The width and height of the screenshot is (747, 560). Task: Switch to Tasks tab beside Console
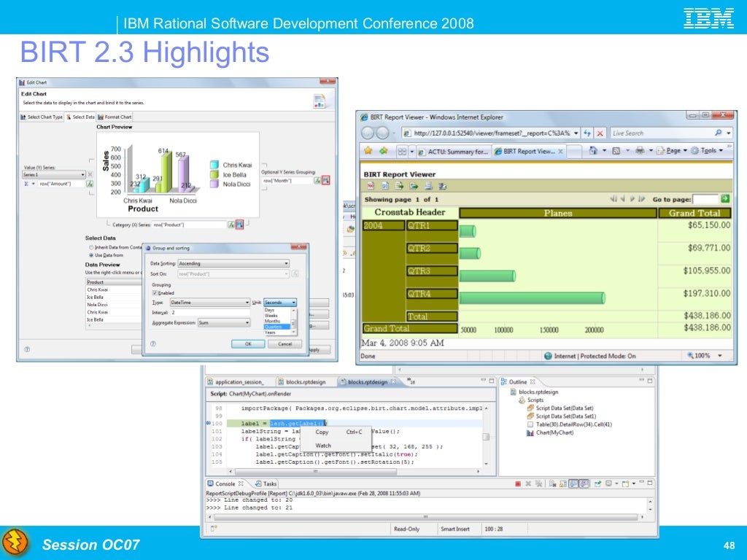(266, 483)
